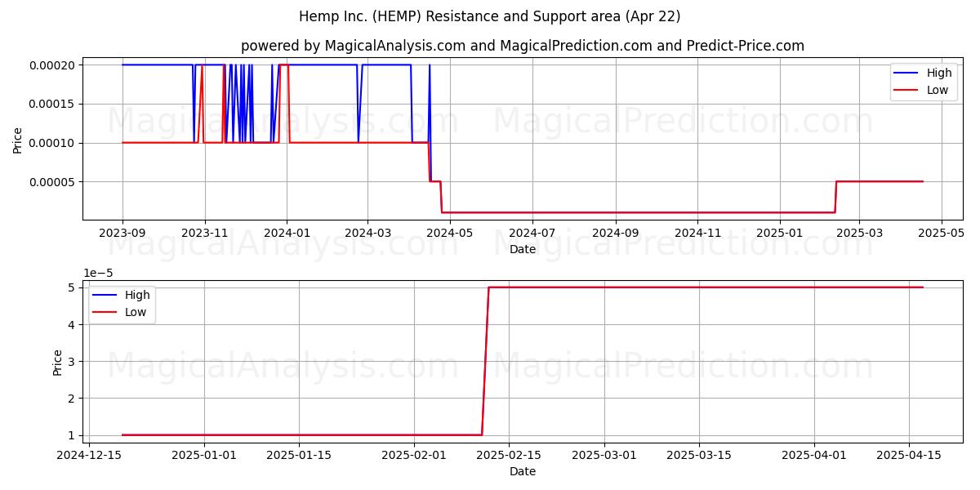Click the 0.00015 y-axis tick label
Viewport: 980px width, 490px height.
coord(53,104)
